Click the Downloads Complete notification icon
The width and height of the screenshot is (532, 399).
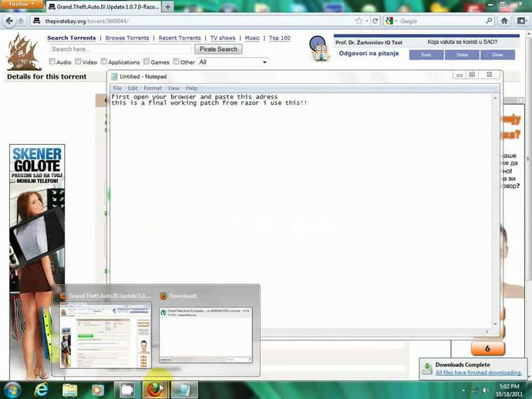[427, 368]
